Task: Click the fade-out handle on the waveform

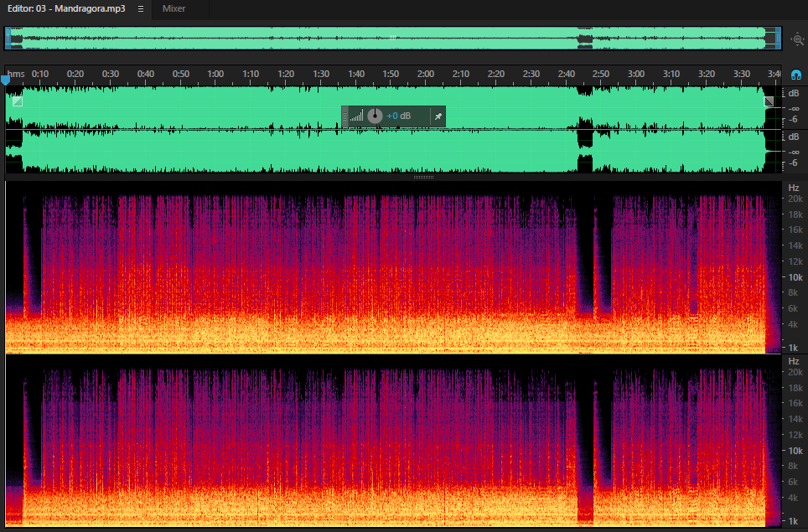Action: tap(769, 101)
